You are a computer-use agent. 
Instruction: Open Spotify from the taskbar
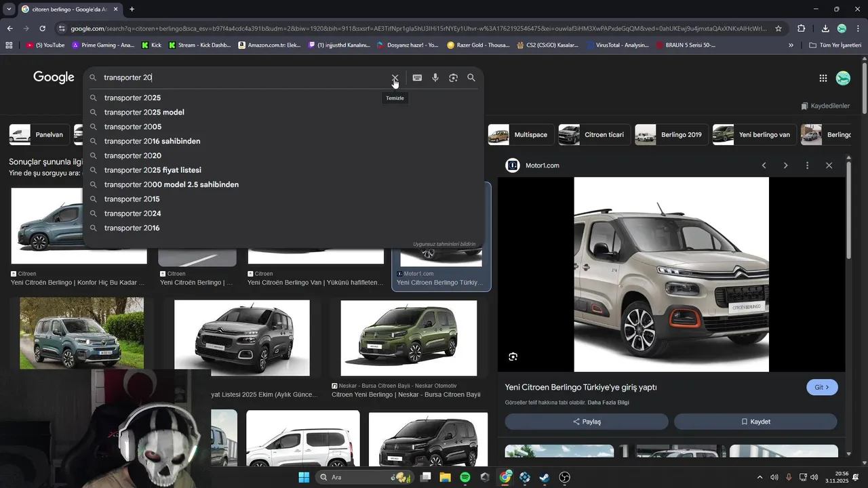point(465,477)
